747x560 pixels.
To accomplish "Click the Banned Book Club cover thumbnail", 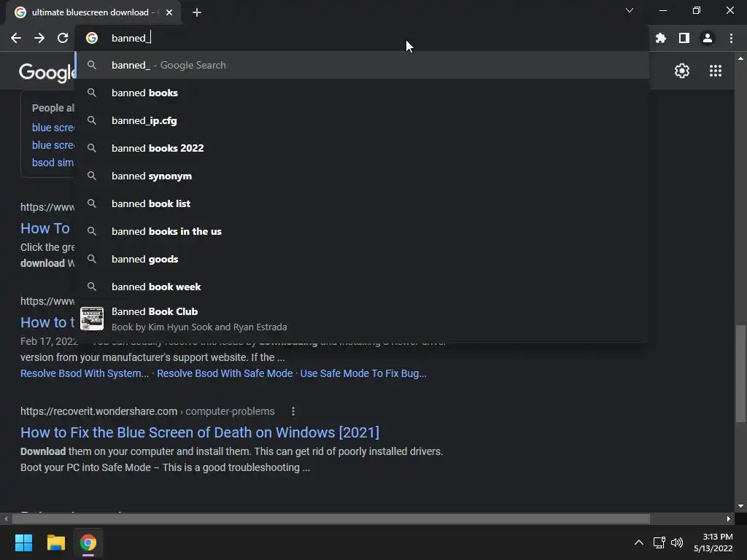I will [x=92, y=319].
